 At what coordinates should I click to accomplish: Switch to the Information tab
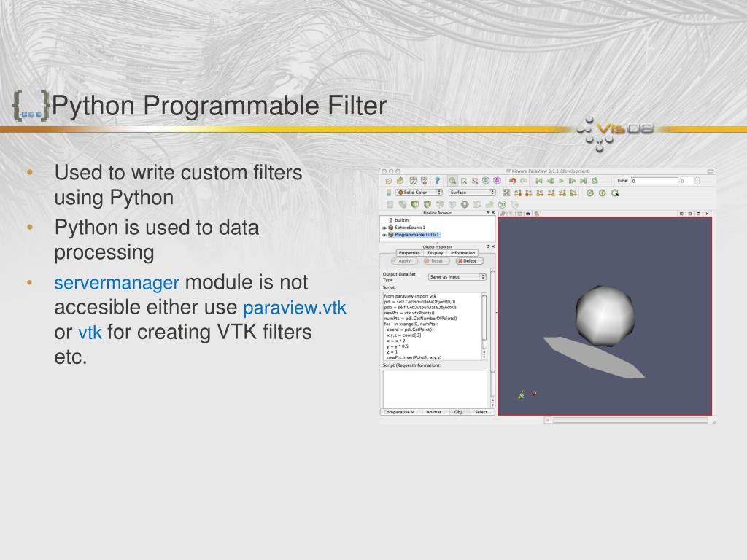pyautogui.click(x=462, y=253)
